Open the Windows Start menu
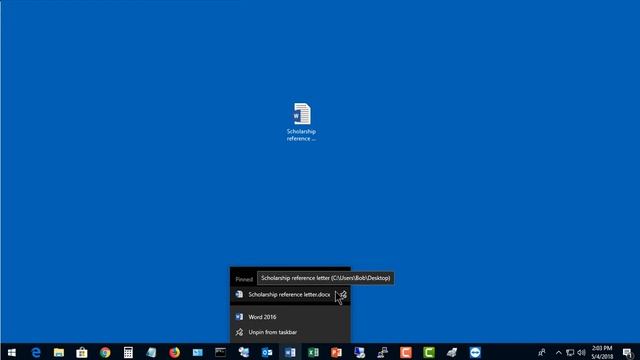This screenshot has width=640, height=360. 11,352
